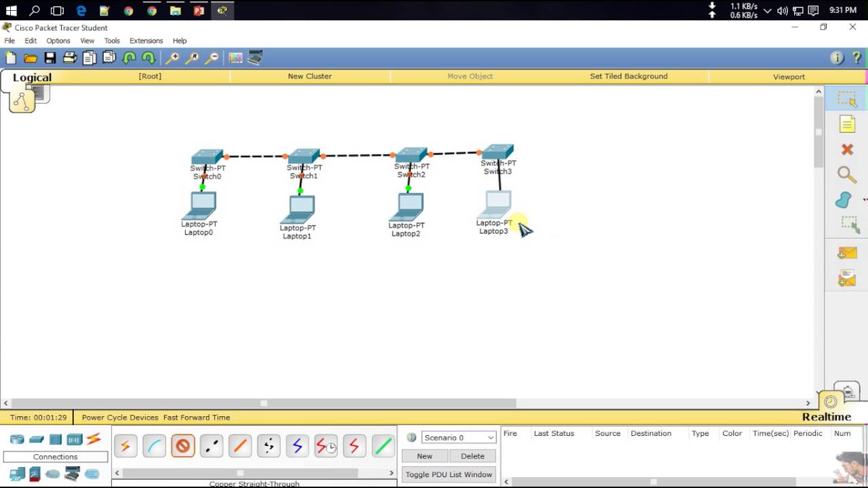
Task: Click the selected Copper Straight-Through cancel icon
Action: coord(182,446)
